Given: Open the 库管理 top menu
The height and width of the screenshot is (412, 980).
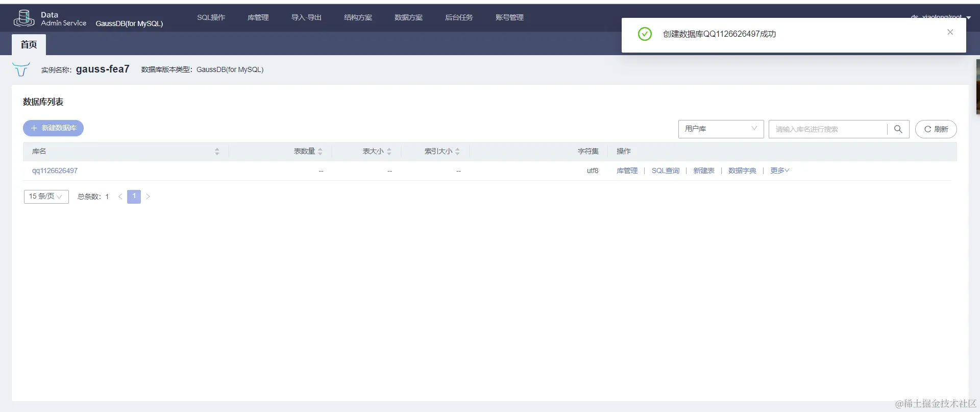Looking at the screenshot, I should tap(258, 17).
